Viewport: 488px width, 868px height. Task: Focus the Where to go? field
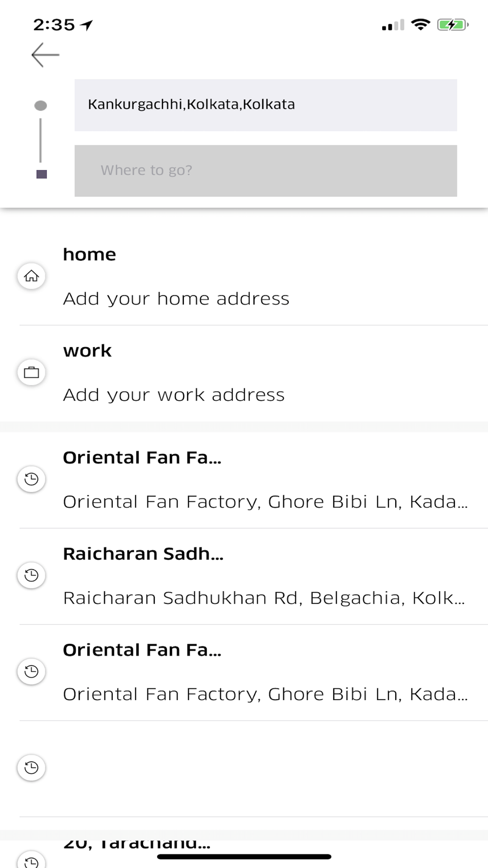pos(266,171)
